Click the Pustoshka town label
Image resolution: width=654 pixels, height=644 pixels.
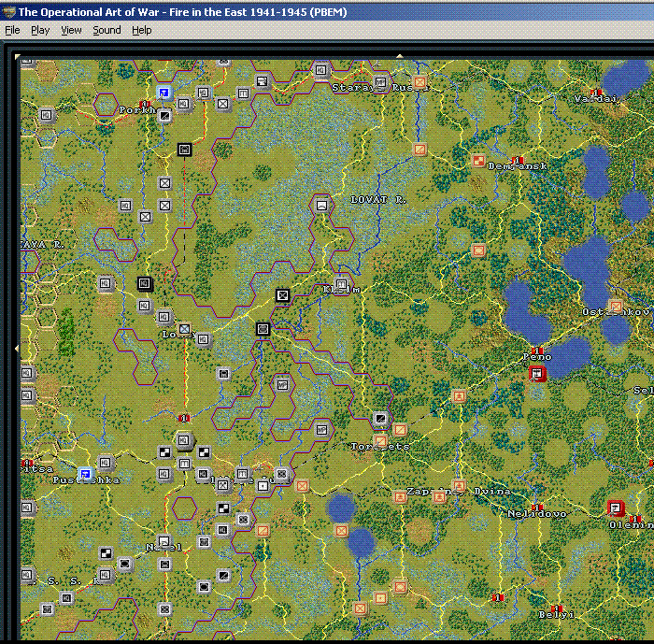tap(86, 480)
